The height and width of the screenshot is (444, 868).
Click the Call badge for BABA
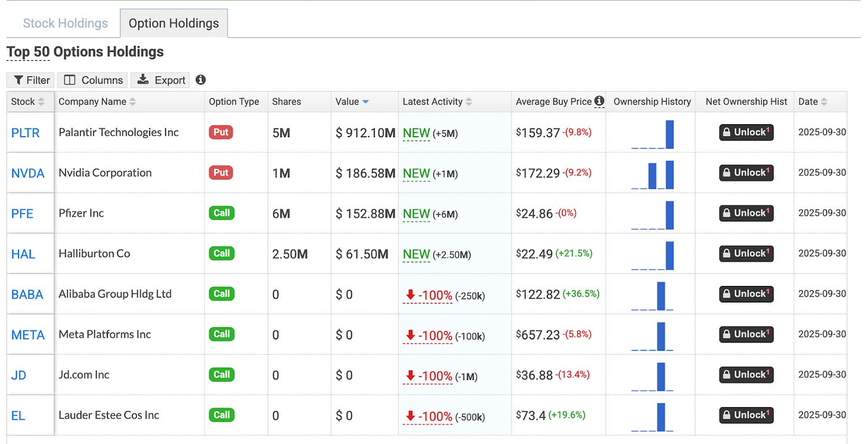222,294
